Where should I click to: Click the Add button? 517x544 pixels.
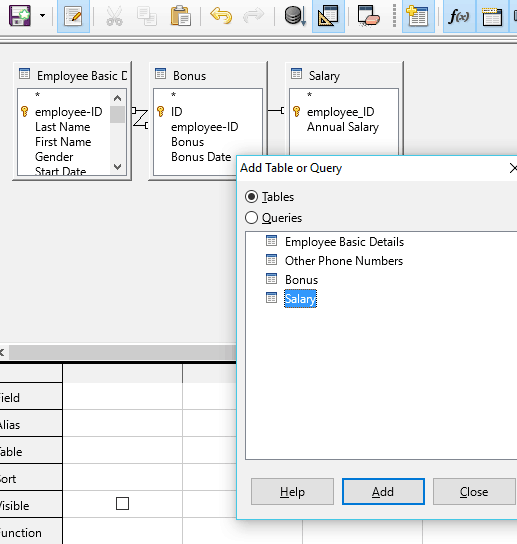click(x=383, y=492)
